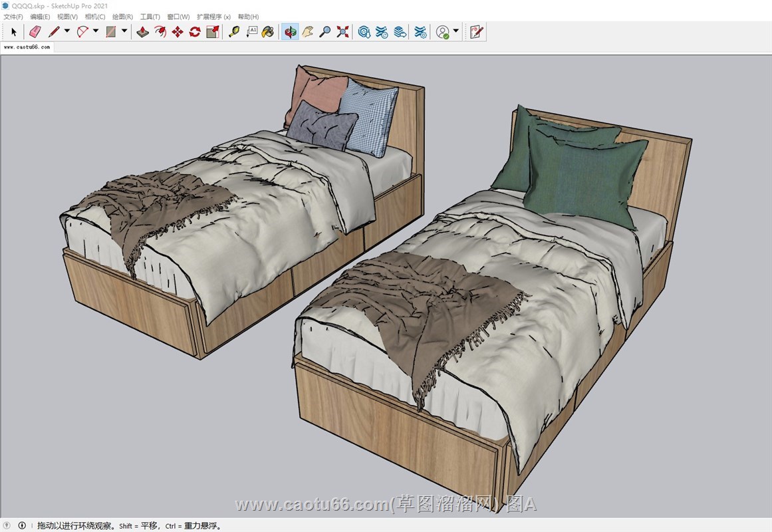This screenshot has width=772, height=532.
Task: Open the 3D Warehouse button
Action: (364, 31)
